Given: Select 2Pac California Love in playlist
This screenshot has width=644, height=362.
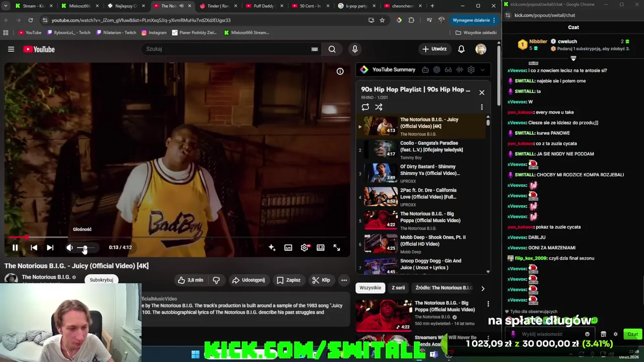Looking at the screenshot, I should coord(421,197).
